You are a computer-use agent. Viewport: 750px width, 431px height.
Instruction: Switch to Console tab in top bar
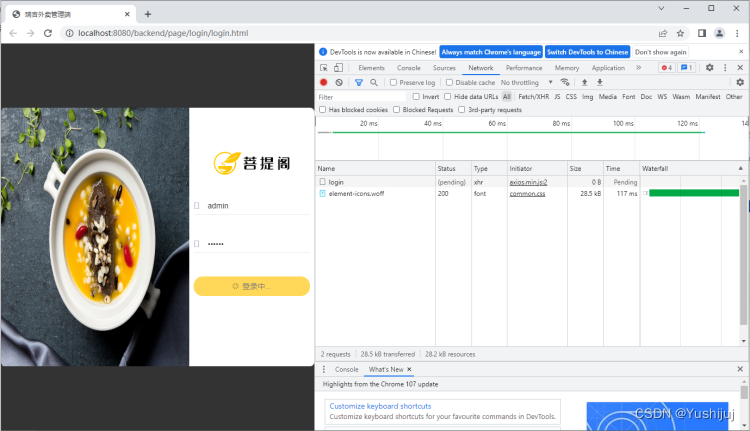coord(408,68)
